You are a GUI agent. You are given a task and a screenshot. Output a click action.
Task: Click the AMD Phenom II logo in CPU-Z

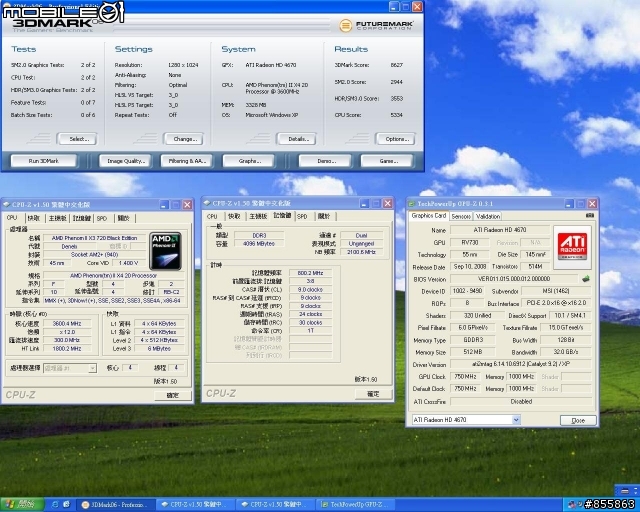[166, 252]
